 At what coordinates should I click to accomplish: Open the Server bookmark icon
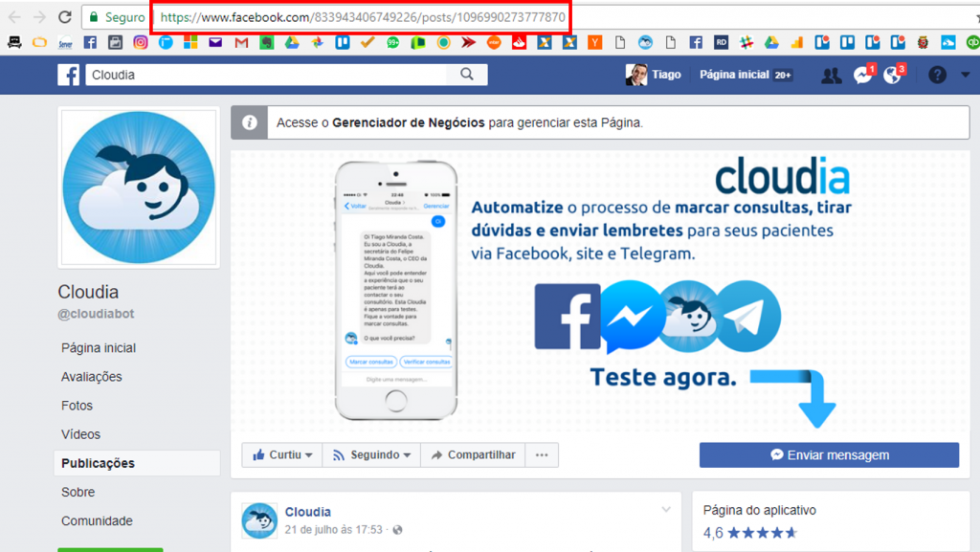tap(65, 42)
